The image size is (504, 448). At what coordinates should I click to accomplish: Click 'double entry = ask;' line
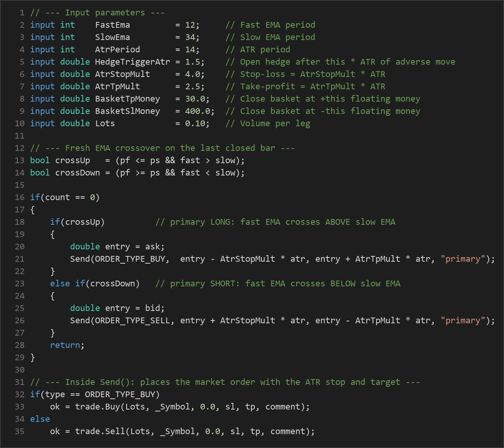(117, 247)
